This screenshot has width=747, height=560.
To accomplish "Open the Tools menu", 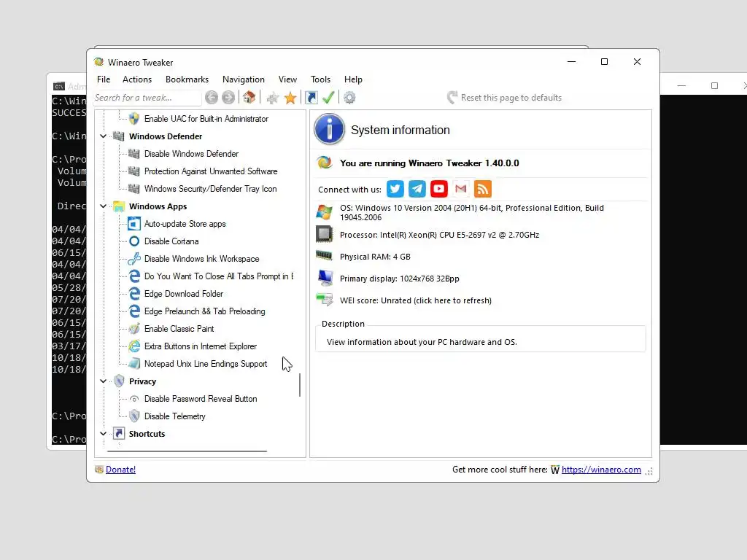I will [321, 79].
